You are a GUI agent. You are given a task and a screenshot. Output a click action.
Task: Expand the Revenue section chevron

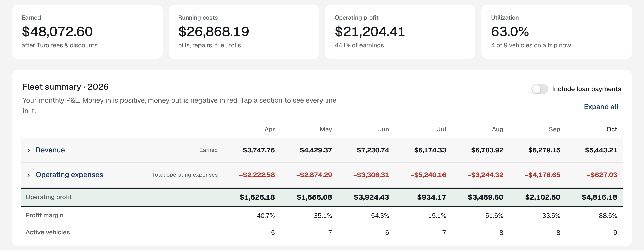pyautogui.click(x=29, y=150)
